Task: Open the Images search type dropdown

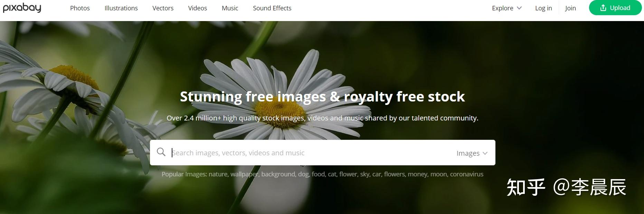Action: point(472,153)
